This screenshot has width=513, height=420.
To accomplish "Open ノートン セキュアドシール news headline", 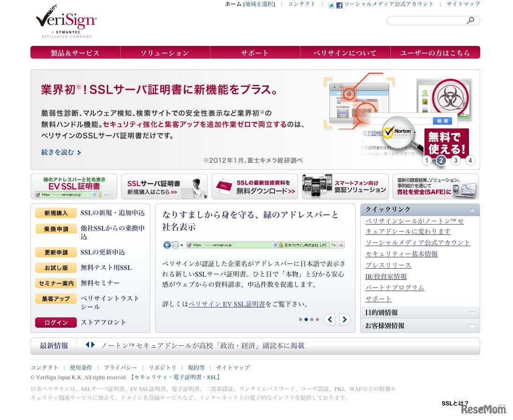I will coord(203,345).
